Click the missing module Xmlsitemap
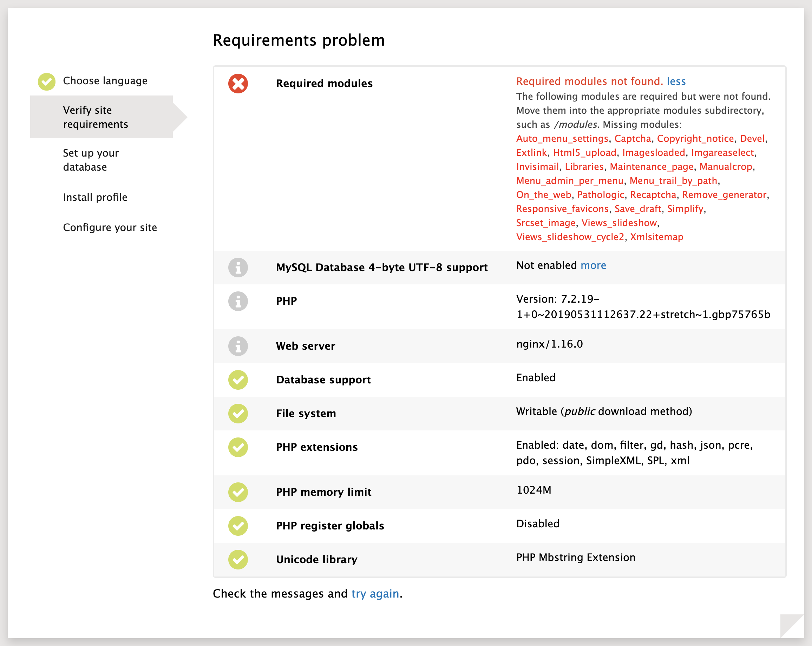 point(656,237)
